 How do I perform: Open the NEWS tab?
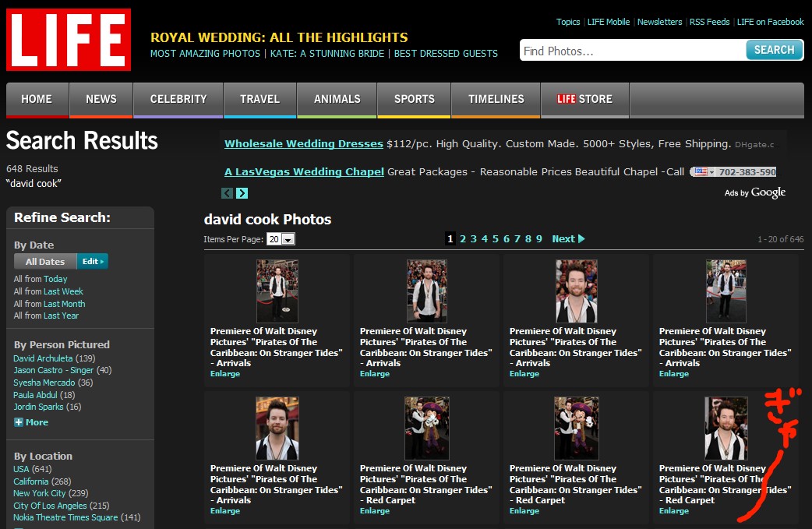coord(101,100)
